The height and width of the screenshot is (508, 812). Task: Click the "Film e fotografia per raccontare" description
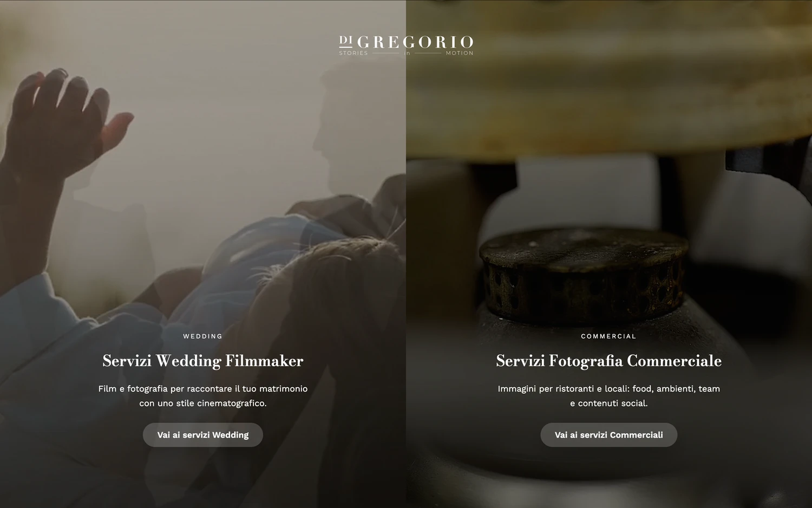coord(203,396)
